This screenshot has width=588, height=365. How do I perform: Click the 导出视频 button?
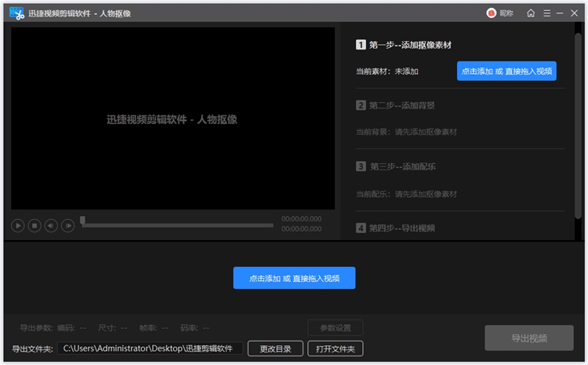click(529, 338)
